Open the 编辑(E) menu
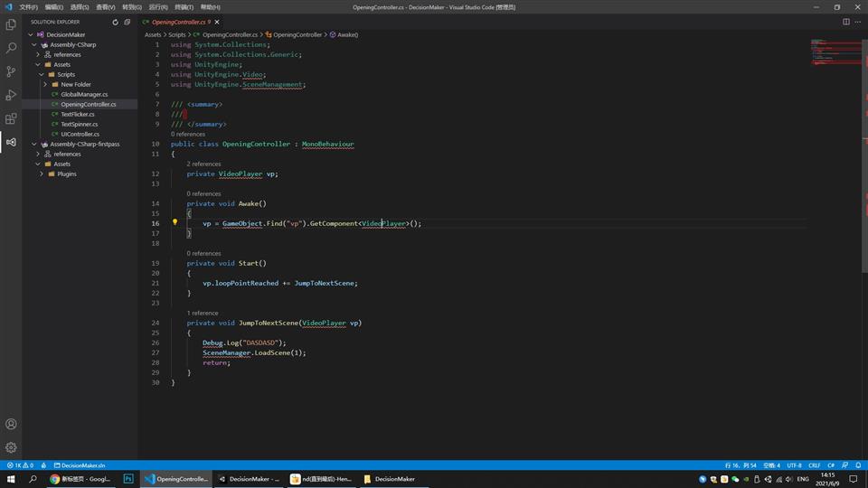The width and height of the screenshot is (868, 488). pos(53,7)
